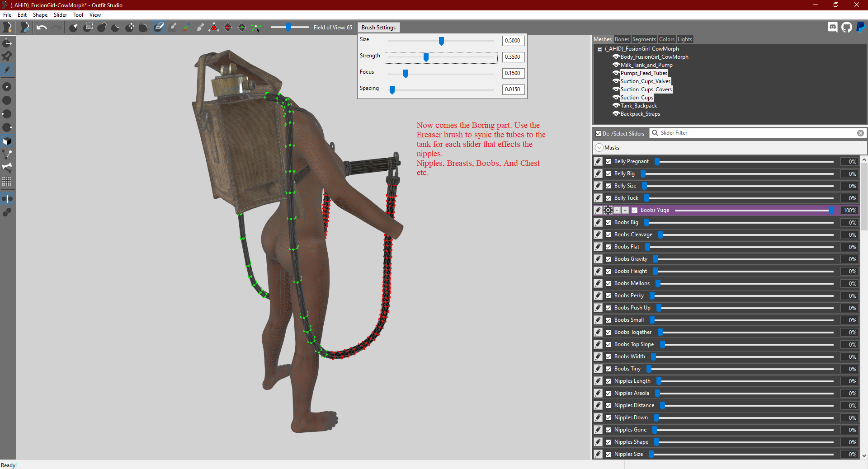Select the Color Paint brush tool
The image size is (868, 469).
click(186, 28)
